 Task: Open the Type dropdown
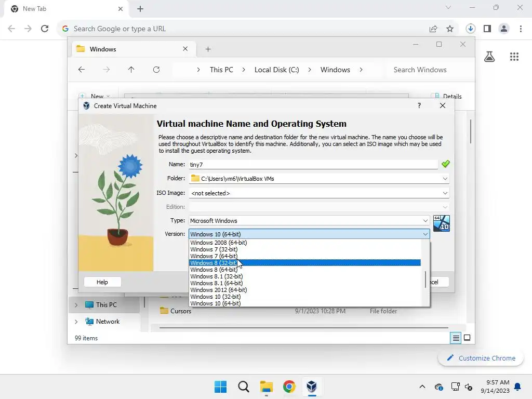click(x=425, y=220)
